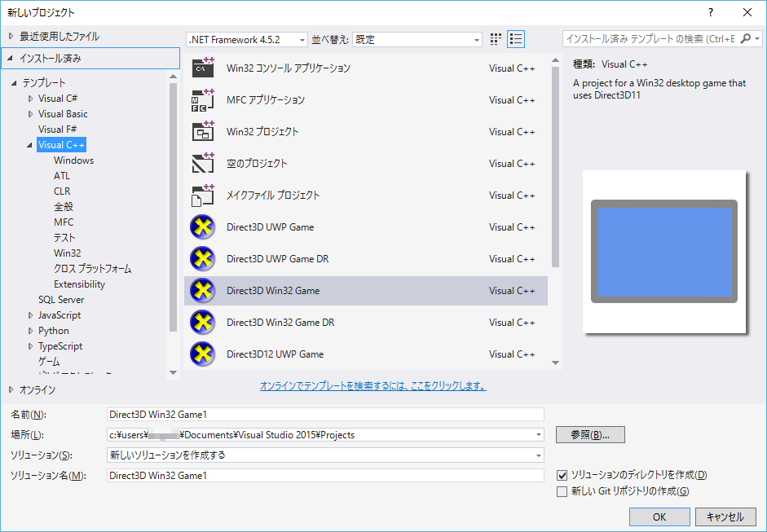Enable new Git repository checkbox

(562, 491)
